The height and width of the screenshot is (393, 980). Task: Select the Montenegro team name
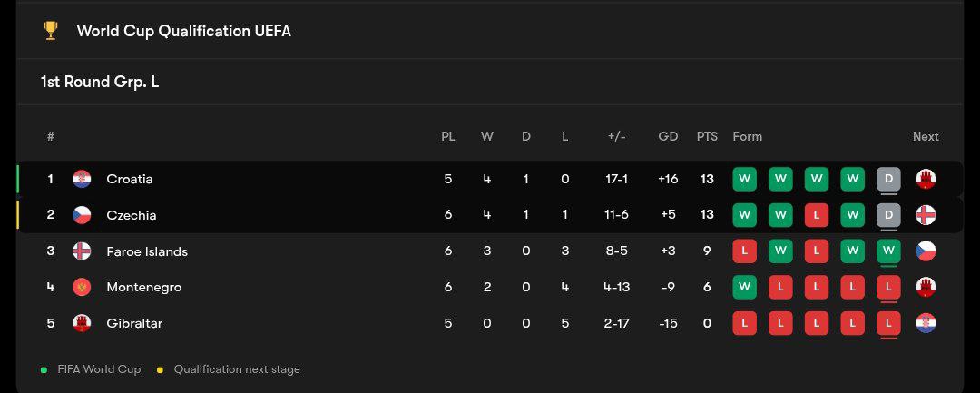143,287
